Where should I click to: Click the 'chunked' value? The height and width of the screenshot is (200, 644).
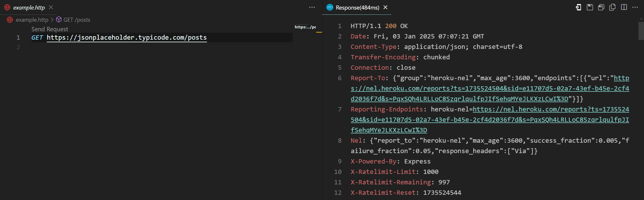point(436,57)
